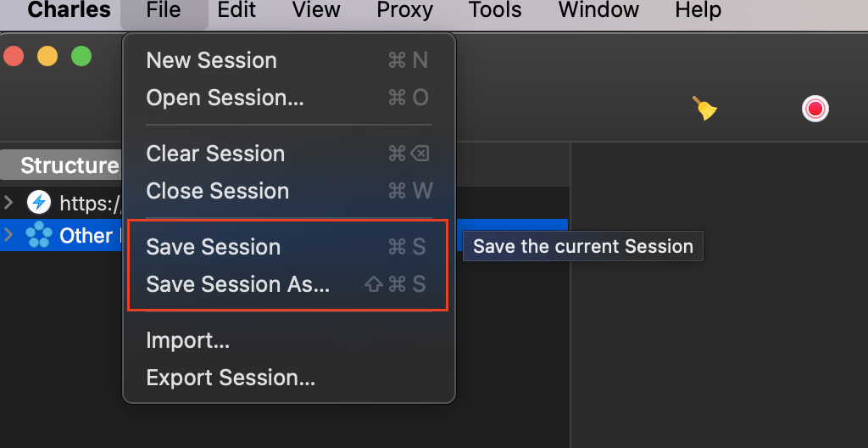Open the Proxy menu

point(404,11)
